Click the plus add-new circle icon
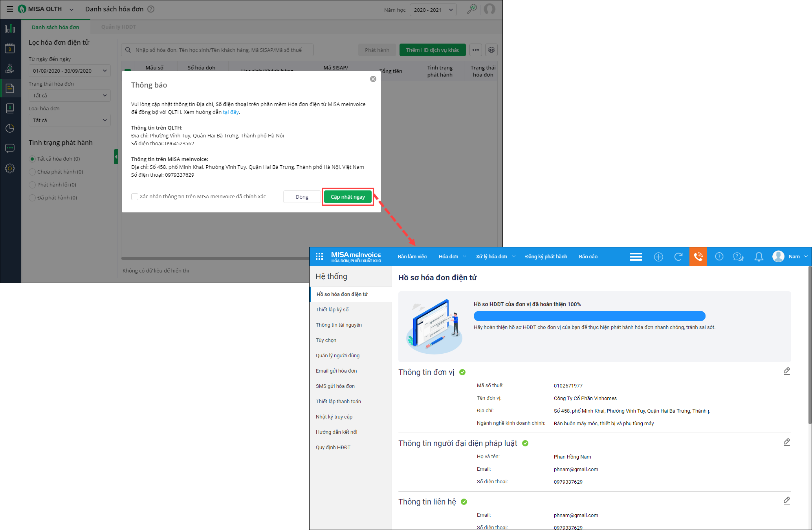The image size is (812, 530). click(x=658, y=257)
